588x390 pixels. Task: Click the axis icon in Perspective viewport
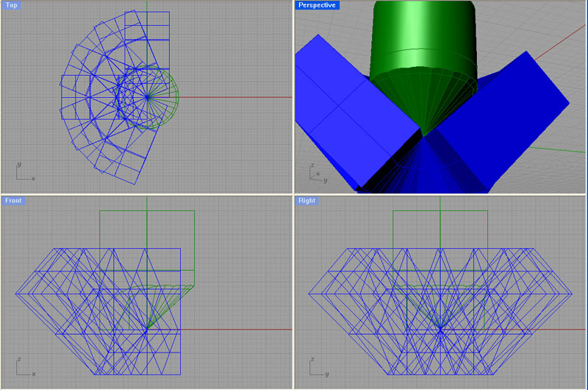pyautogui.click(x=318, y=174)
